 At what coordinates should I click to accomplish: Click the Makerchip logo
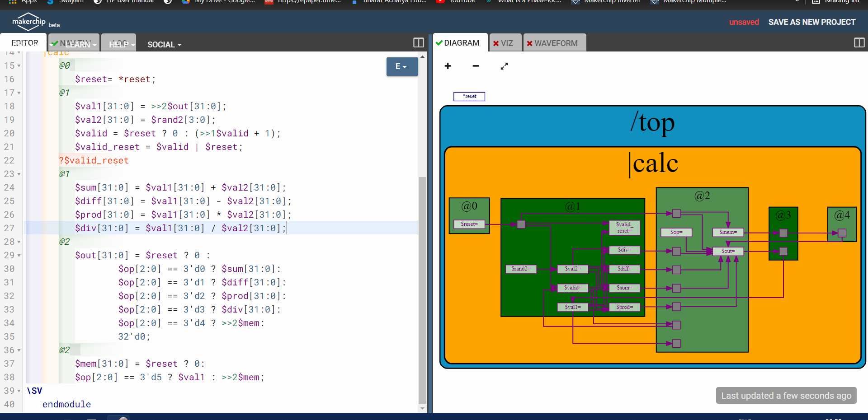[x=29, y=22]
